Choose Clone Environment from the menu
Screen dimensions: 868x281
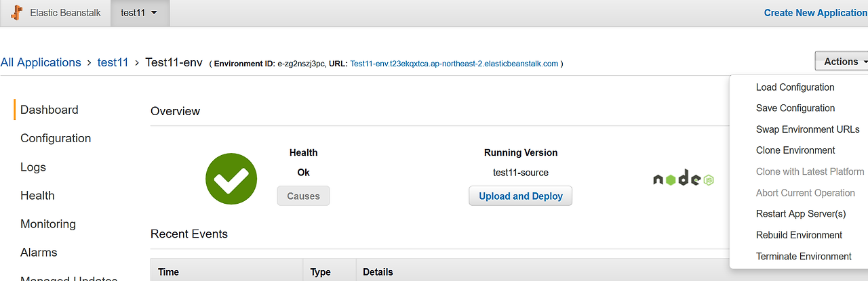pos(795,150)
